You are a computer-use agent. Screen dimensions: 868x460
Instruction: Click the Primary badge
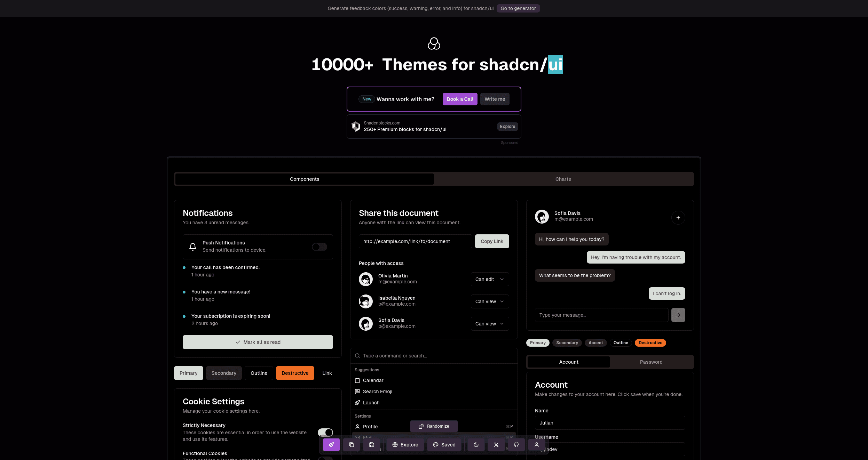(538, 343)
